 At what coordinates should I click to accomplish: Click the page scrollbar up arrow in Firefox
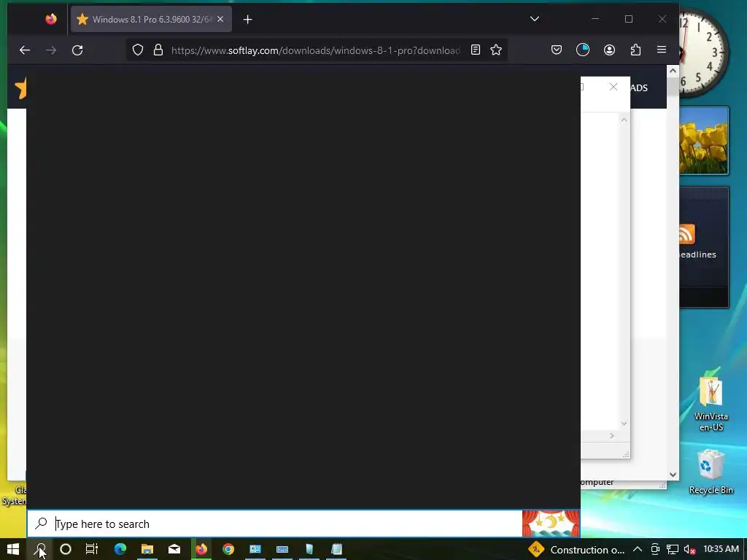click(673, 71)
